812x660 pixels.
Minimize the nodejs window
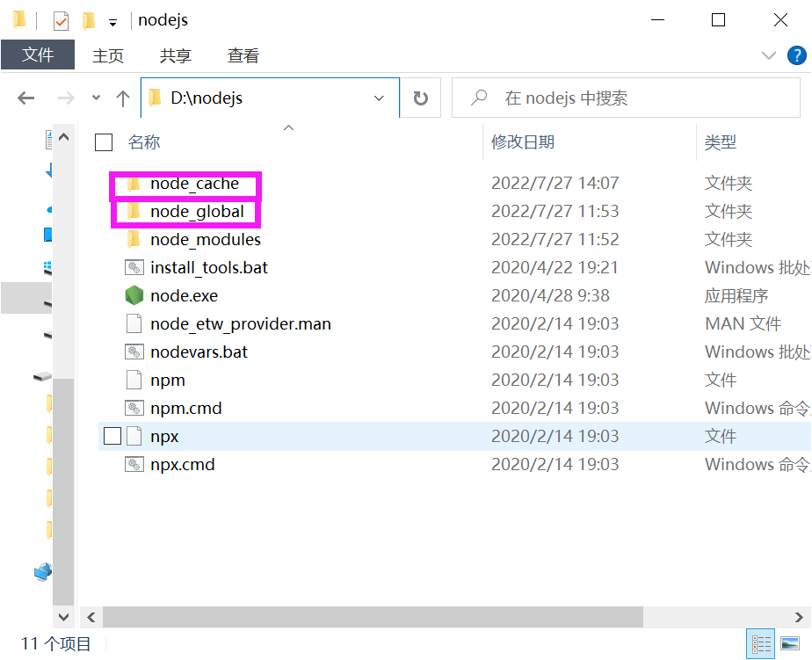[657, 20]
